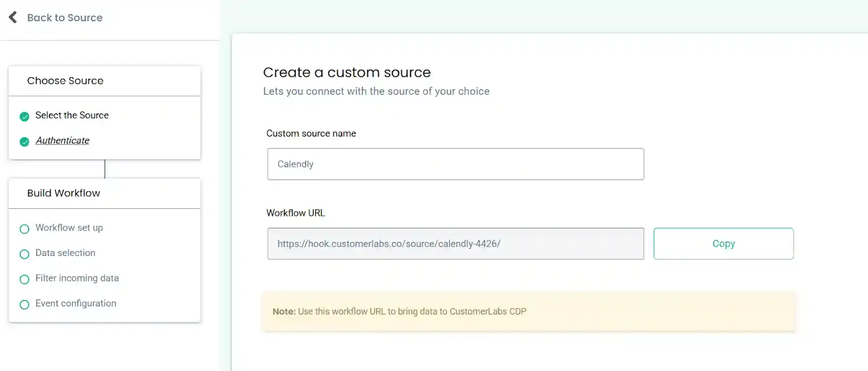Click circle icon beside Workflow set up
The width and height of the screenshot is (868, 371).
click(24, 229)
